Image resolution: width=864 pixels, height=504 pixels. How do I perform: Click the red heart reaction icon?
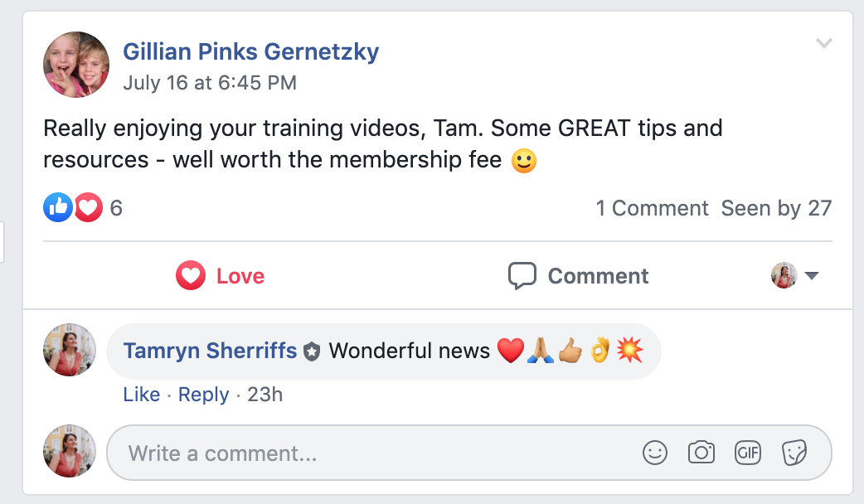88,208
